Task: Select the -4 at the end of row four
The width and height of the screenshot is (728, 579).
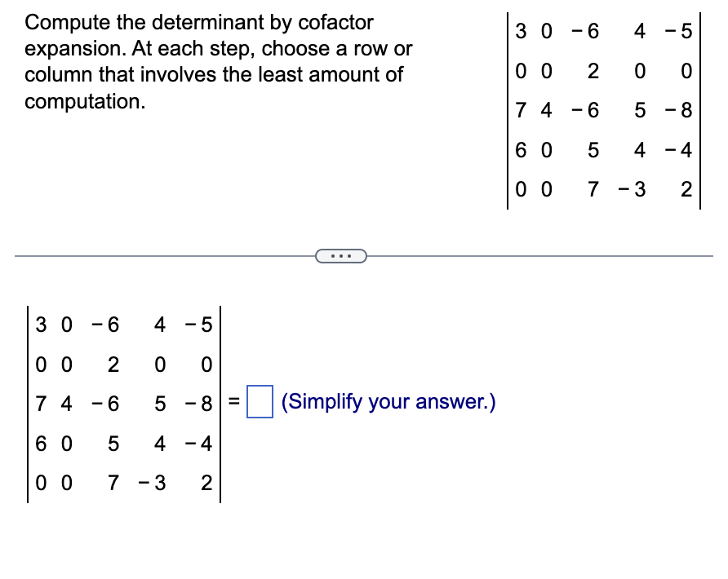Action: point(200,443)
